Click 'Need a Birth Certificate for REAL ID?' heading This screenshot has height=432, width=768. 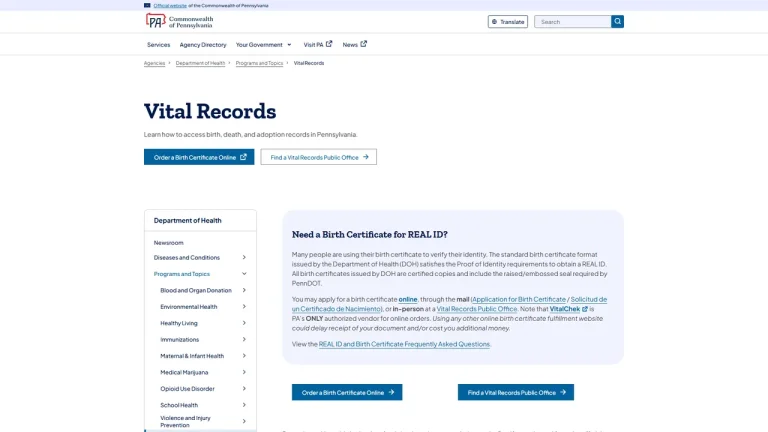370,235
